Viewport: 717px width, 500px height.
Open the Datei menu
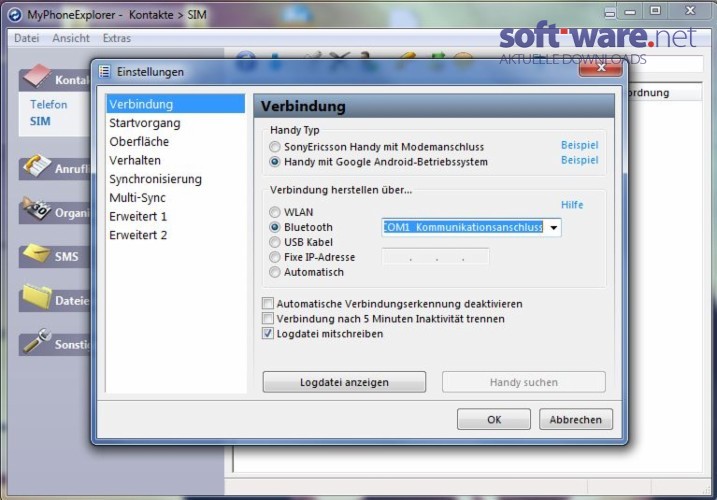pos(27,38)
